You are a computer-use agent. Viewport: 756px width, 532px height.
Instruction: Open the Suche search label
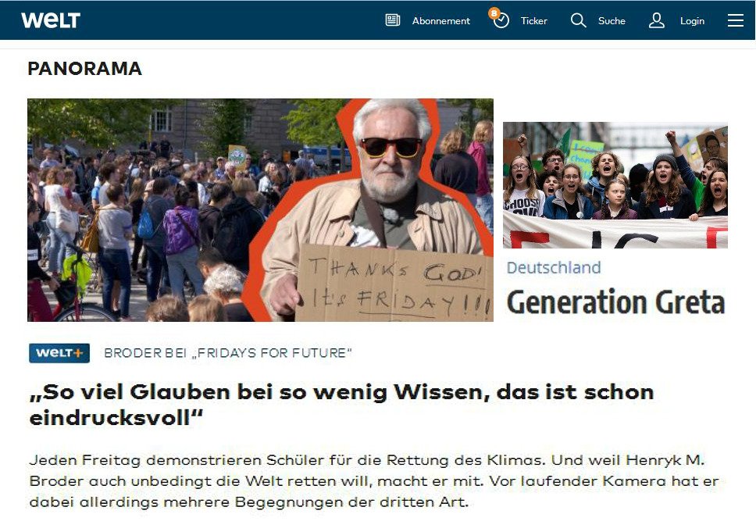(612, 21)
